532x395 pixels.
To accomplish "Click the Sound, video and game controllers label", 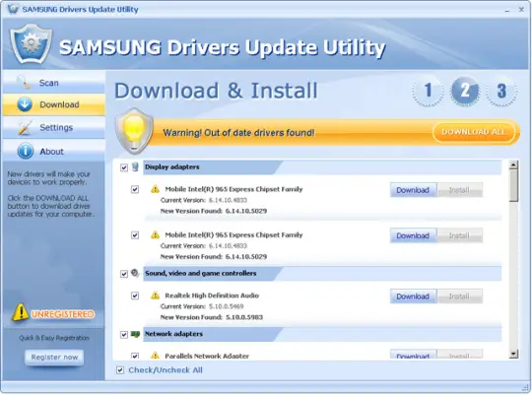I will tap(201, 273).
